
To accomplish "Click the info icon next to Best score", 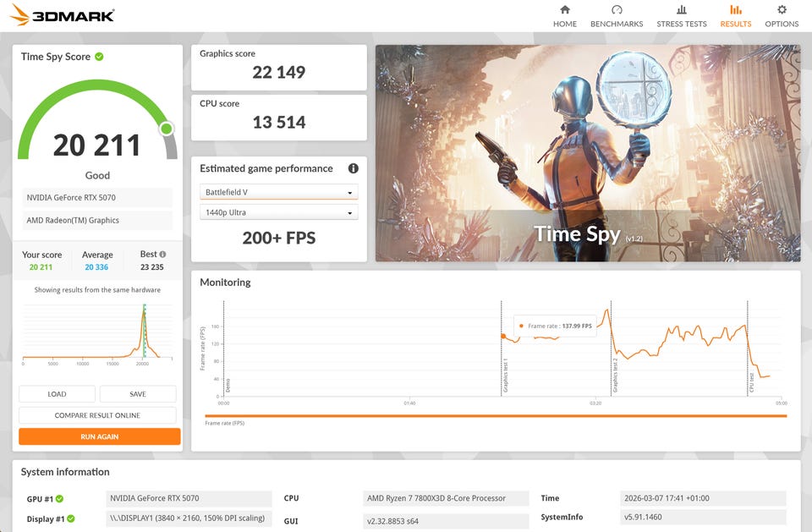I will point(162,255).
